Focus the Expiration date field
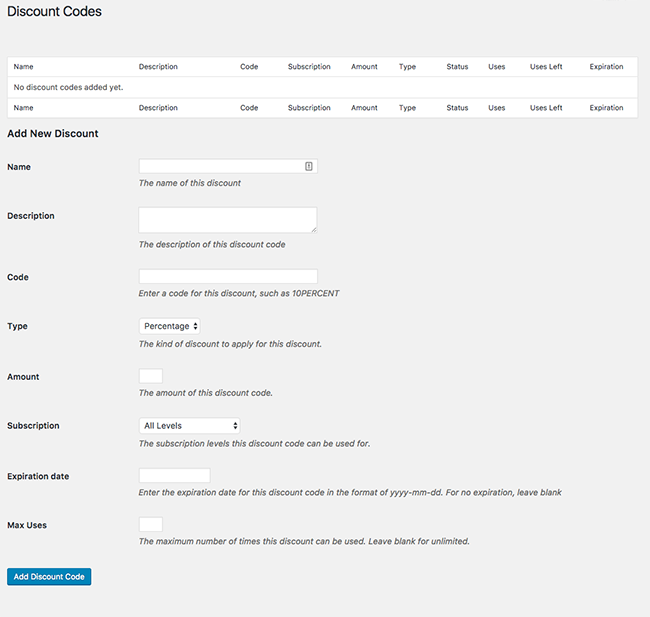This screenshot has height=617, width=650. (x=175, y=476)
